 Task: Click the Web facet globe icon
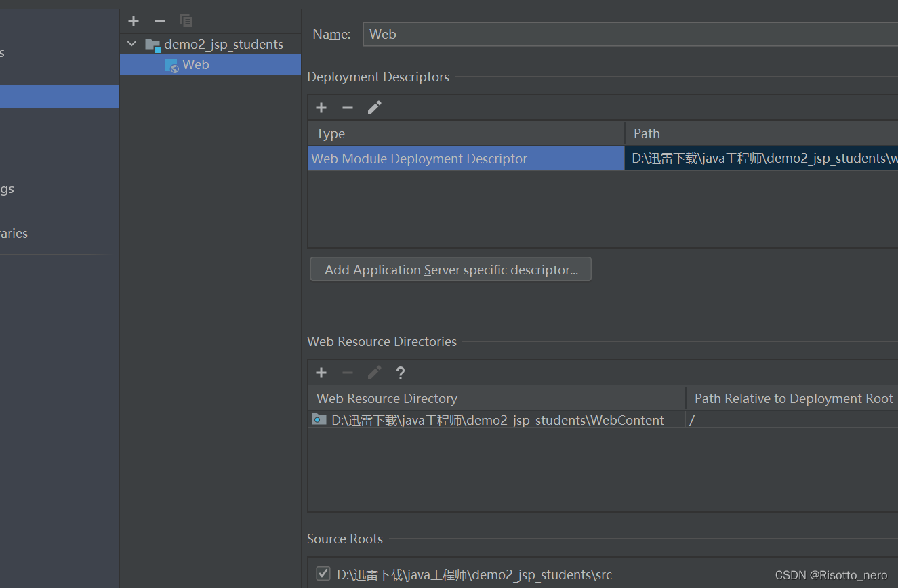171,66
